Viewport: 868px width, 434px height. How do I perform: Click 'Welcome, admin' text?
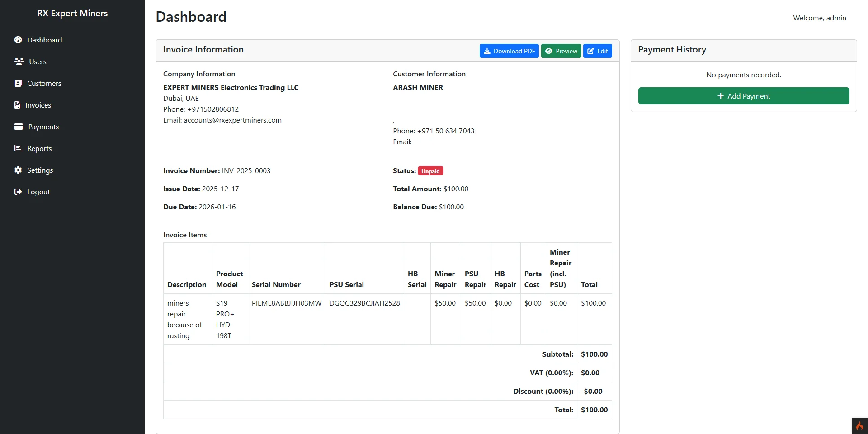[x=819, y=18]
